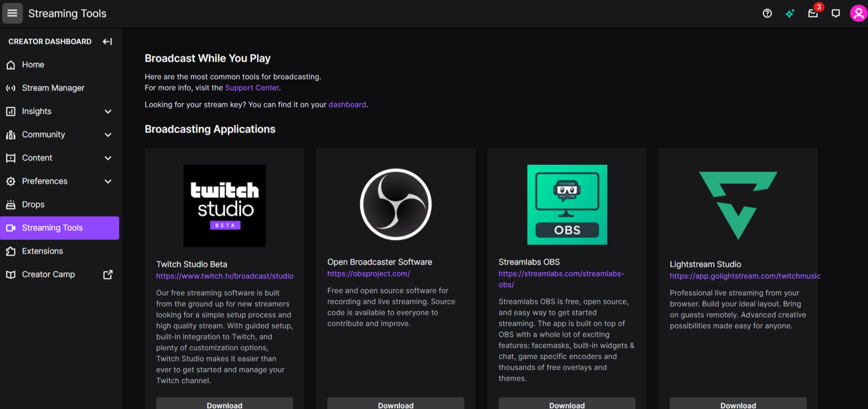This screenshot has height=409, width=868.
Task: Open the hamburger menu button
Action: coord(12,13)
